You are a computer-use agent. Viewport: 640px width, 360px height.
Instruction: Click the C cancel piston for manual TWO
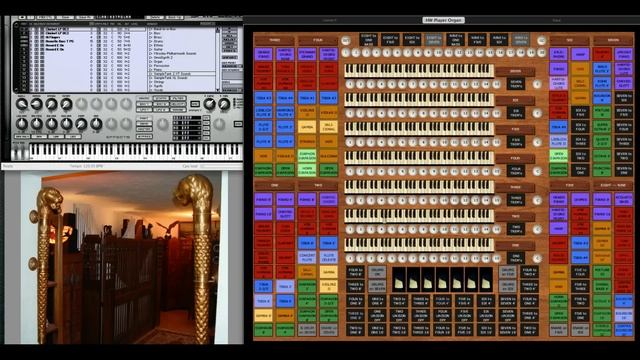[537, 229]
